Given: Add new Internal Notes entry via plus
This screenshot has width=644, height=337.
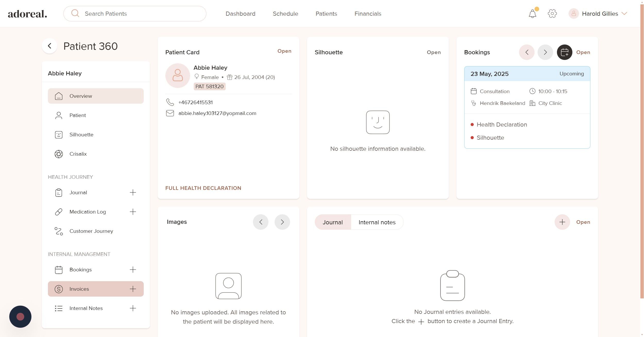Looking at the screenshot, I should 133,308.
